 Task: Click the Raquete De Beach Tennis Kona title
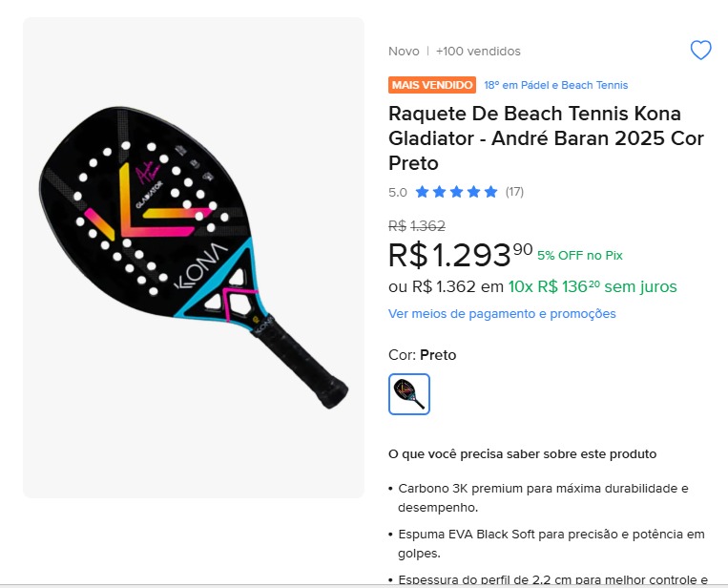point(546,138)
